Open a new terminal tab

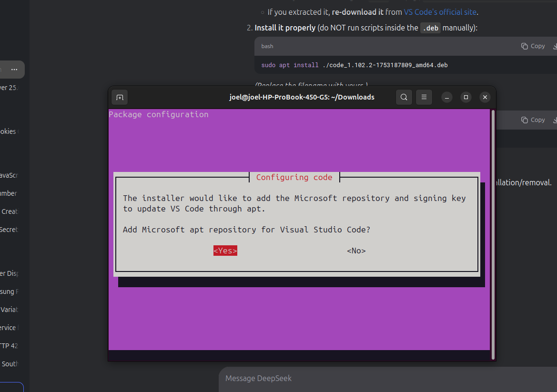point(120,97)
